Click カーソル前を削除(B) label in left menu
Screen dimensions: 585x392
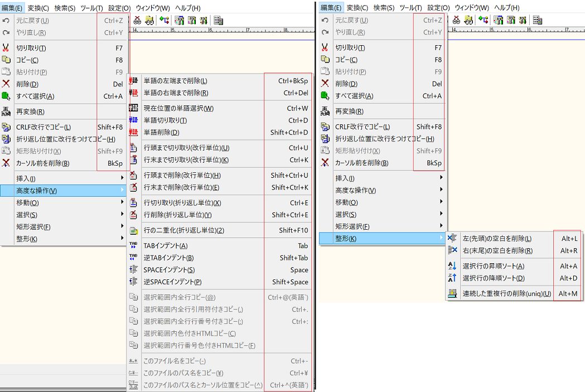tap(42, 163)
